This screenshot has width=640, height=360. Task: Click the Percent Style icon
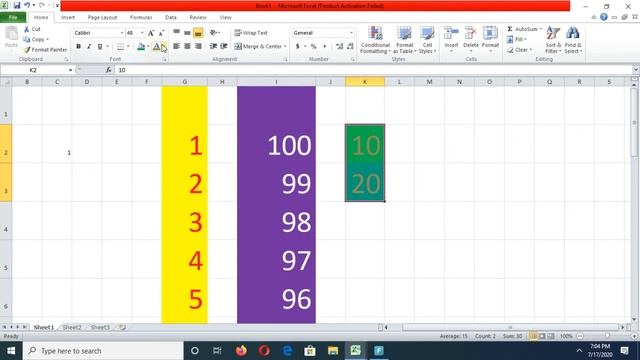click(x=313, y=47)
